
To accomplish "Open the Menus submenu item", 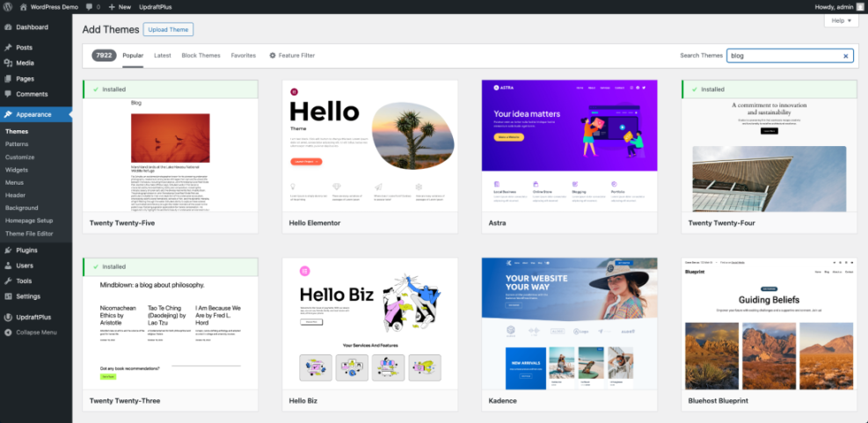I will pos(14,183).
